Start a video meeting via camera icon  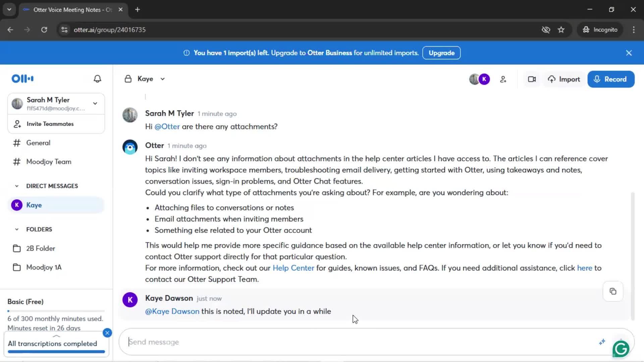(532, 79)
